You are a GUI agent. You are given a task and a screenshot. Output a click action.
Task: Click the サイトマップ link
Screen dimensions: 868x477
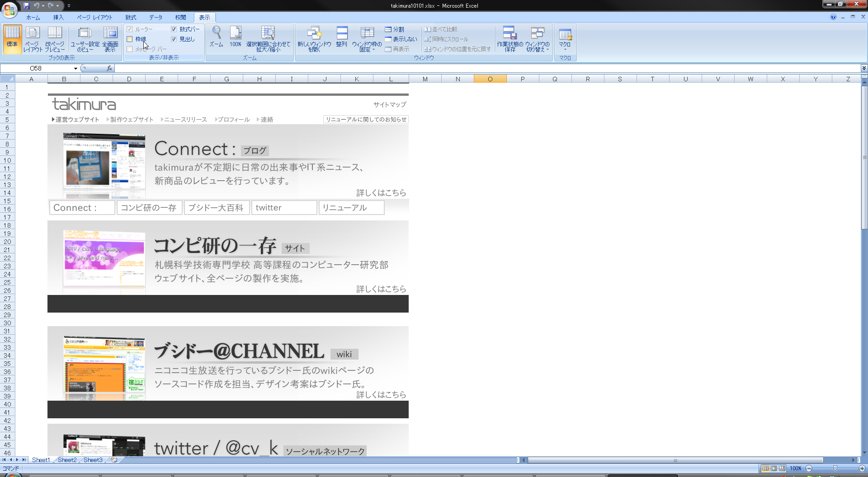(x=390, y=104)
